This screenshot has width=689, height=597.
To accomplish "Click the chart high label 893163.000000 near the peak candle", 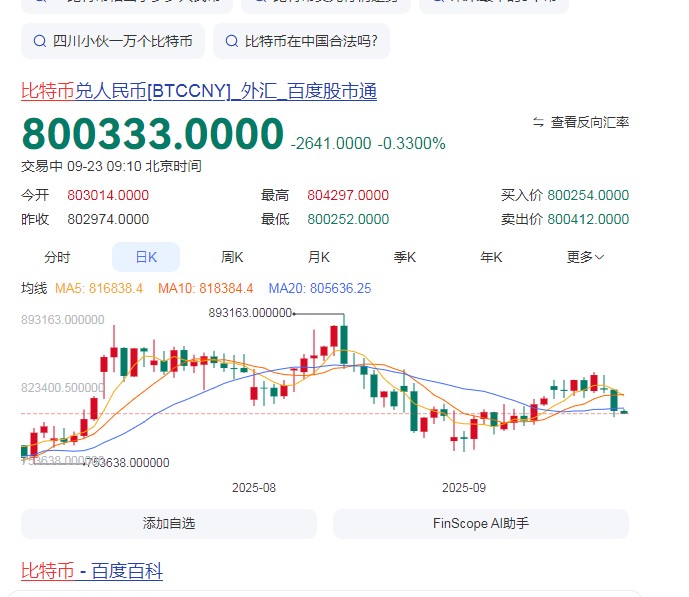I will pyautogui.click(x=250, y=313).
